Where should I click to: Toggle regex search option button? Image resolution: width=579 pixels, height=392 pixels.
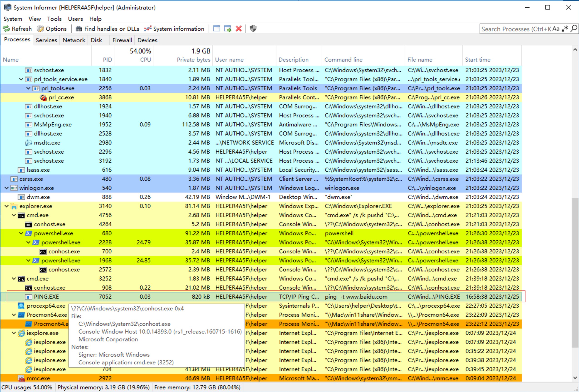[565, 29]
